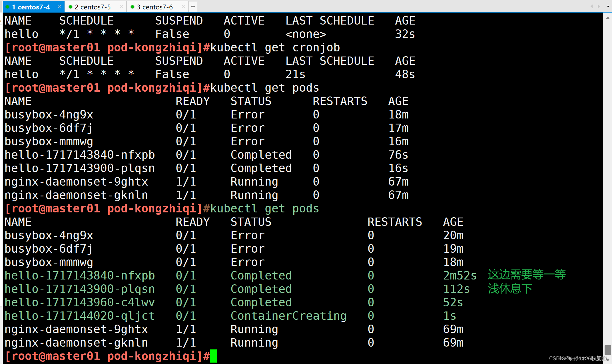Click the green Chinese annotation text
Viewport: 612px width, 364px height.
point(526,275)
